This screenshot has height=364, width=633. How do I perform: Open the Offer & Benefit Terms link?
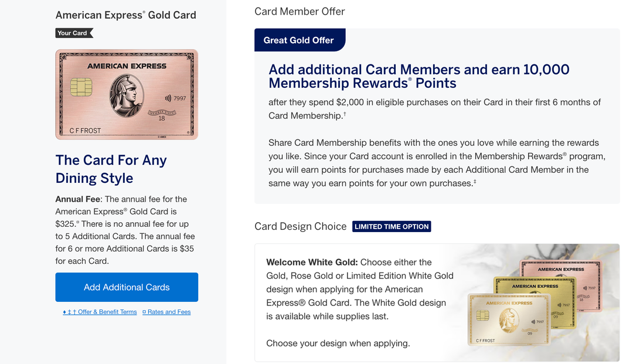100,312
